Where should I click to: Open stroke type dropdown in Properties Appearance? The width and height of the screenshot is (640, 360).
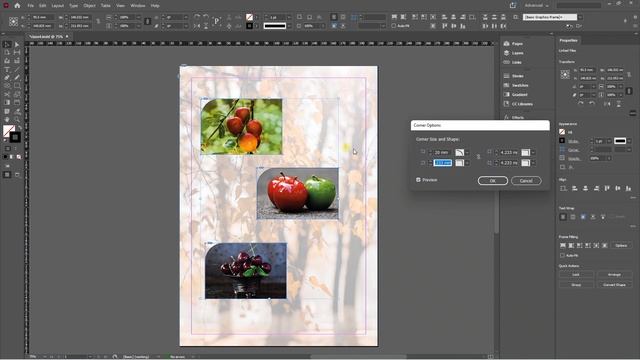pos(629,141)
